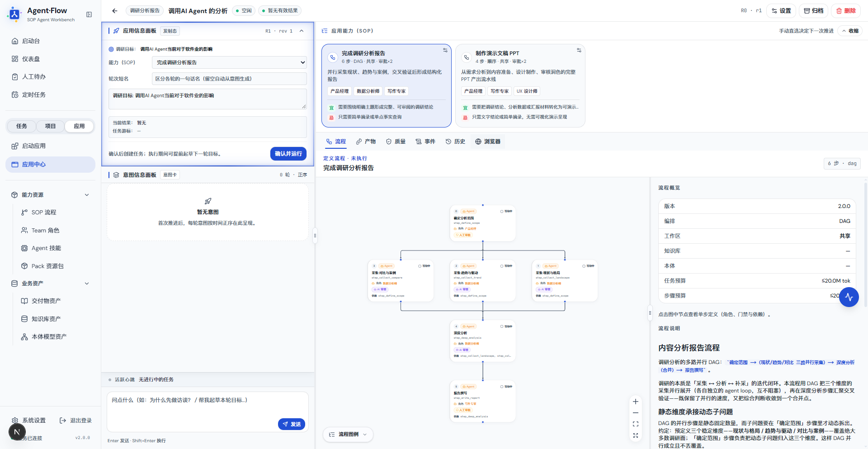868x449 pixels.
Task: Click 退出登录 to log out
Action: [75, 421]
